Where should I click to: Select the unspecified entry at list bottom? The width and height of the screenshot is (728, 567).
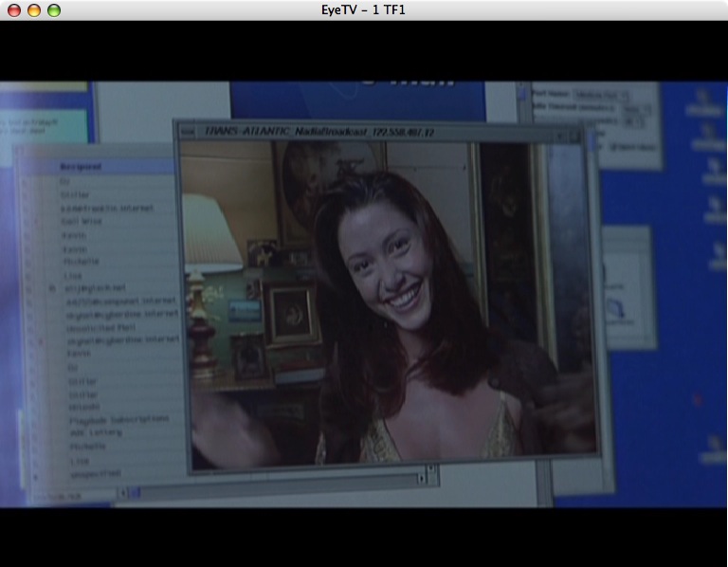coord(96,474)
